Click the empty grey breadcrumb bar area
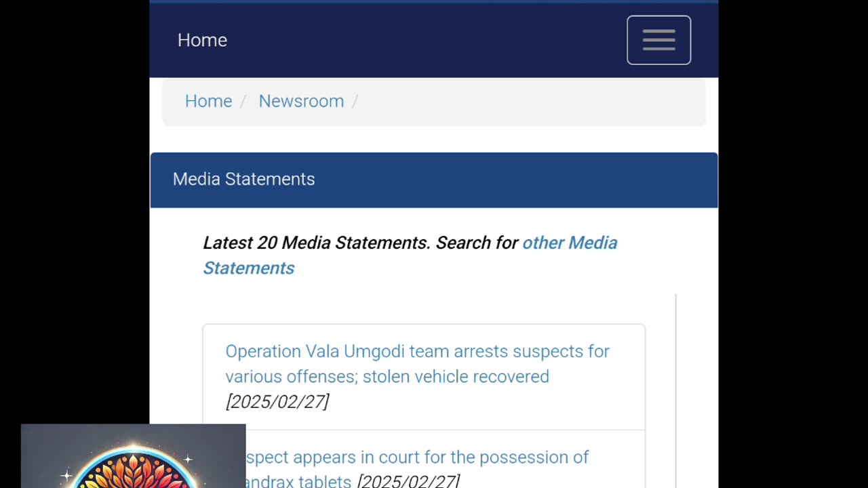868x488 pixels. [x=529, y=102]
